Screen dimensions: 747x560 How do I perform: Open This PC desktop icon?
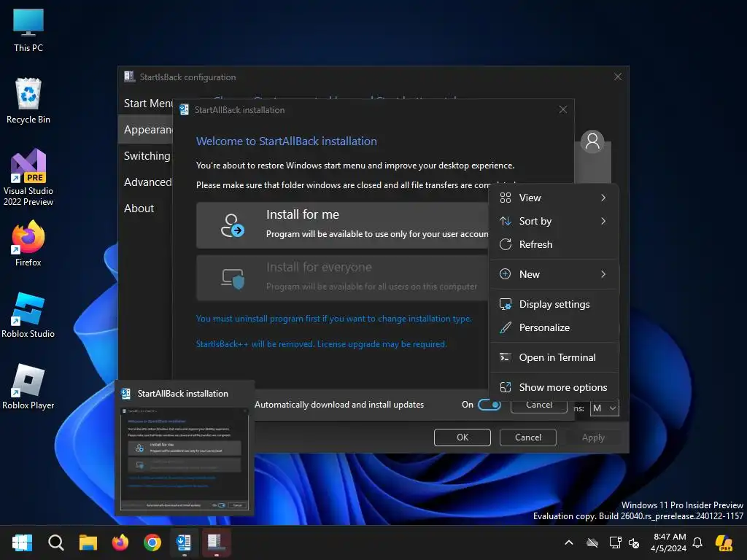(x=28, y=31)
